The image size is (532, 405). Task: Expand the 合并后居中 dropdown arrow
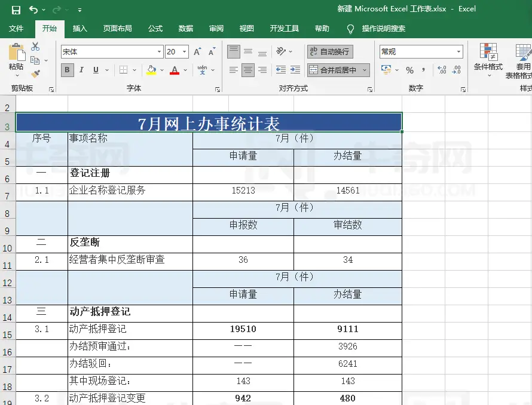point(365,70)
